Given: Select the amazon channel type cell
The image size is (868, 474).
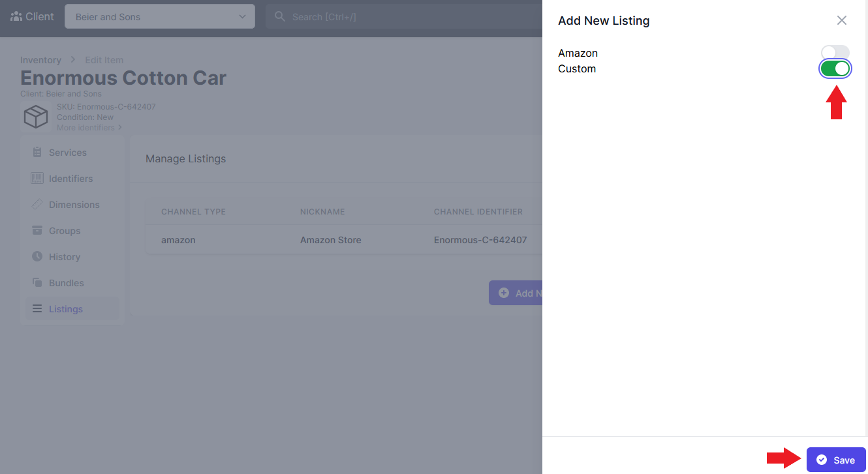Looking at the screenshot, I should [178, 240].
